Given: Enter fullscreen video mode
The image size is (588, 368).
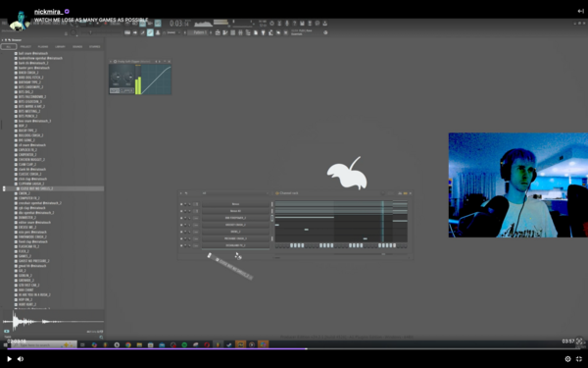Looking at the screenshot, I should point(579,359).
